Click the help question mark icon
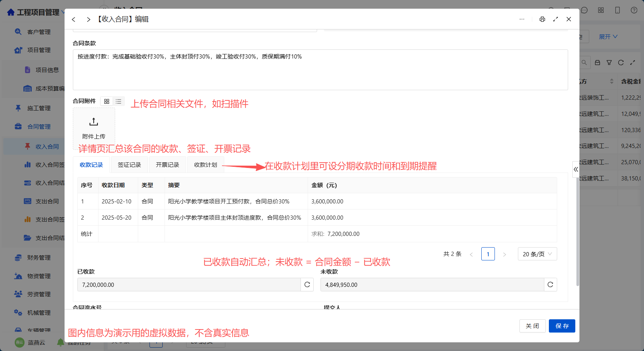Viewport: 644px width, 351px height. click(634, 10)
